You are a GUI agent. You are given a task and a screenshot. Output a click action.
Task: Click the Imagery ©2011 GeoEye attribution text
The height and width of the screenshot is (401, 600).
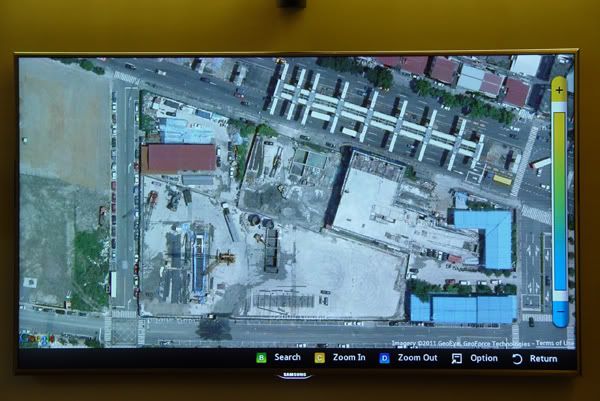[x=461, y=344]
